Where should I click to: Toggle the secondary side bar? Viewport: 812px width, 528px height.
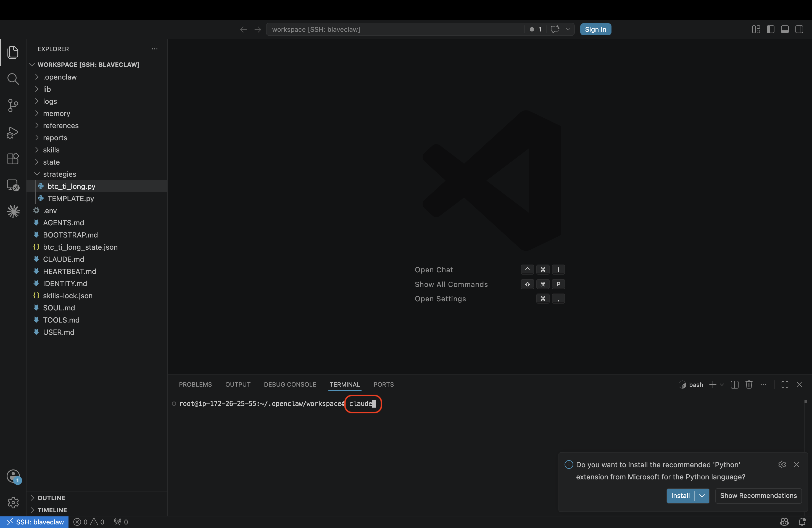(799, 29)
